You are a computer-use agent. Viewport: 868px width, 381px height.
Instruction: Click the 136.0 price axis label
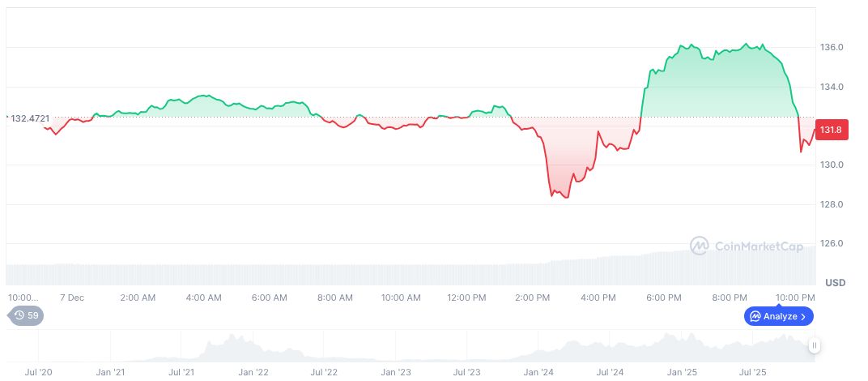click(x=833, y=48)
